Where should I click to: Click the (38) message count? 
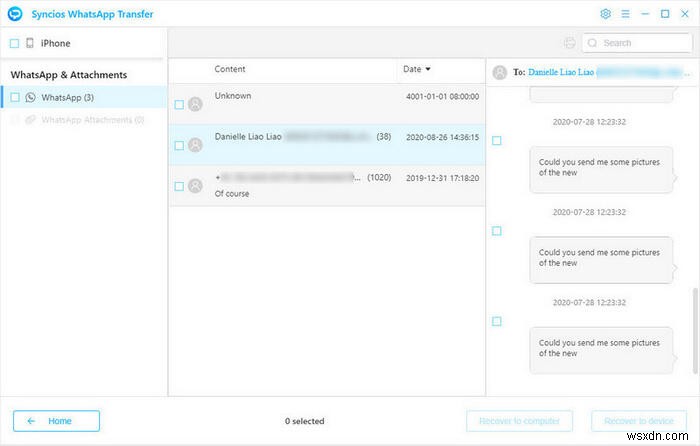pos(384,137)
